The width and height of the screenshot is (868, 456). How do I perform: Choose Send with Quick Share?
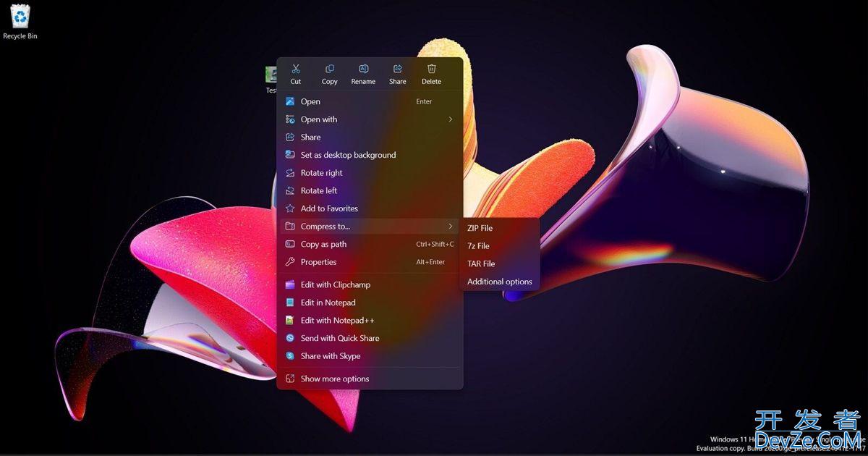click(370, 338)
